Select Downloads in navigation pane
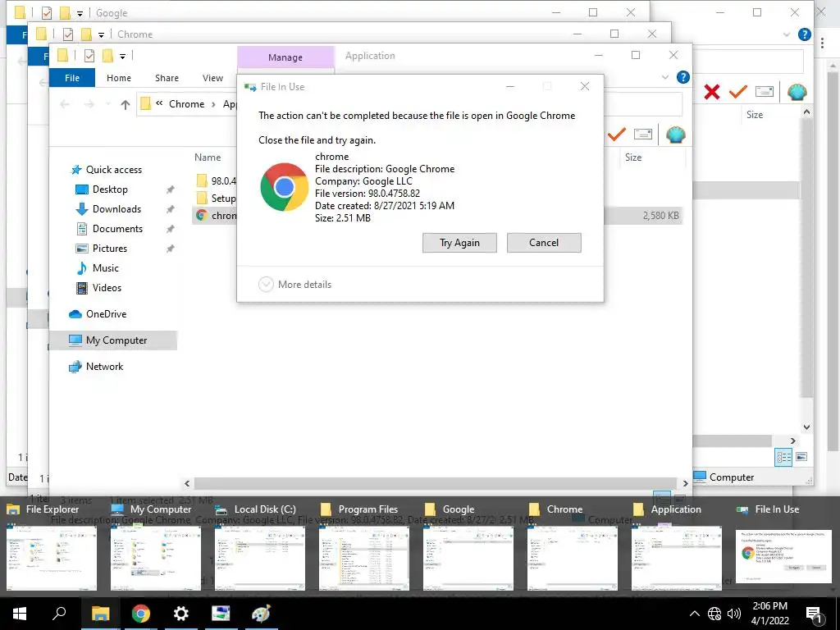The height and width of the screenshot is (630, 840). pos(116,209)
